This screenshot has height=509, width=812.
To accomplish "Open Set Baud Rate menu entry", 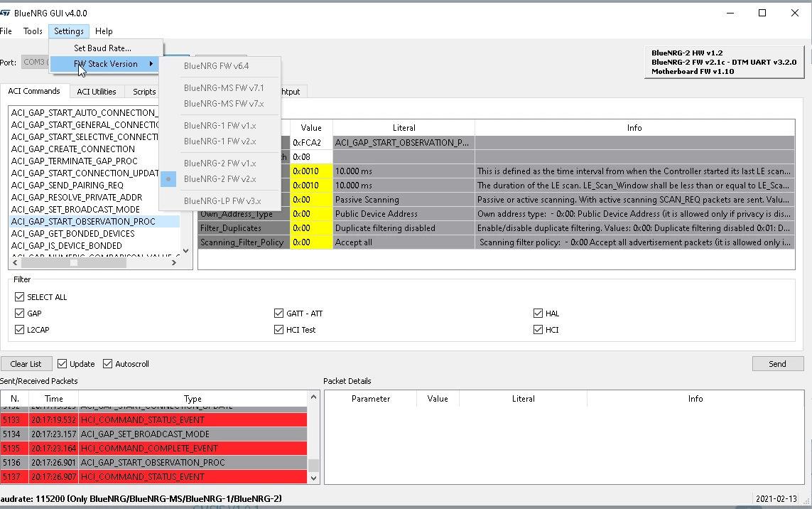I will click(x=102, y=48).
